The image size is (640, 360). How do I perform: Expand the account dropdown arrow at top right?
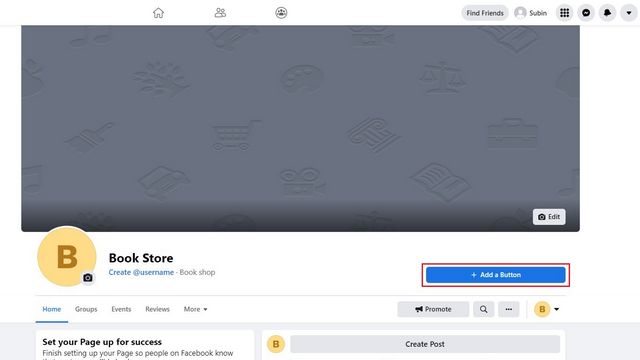click(629, 13)
